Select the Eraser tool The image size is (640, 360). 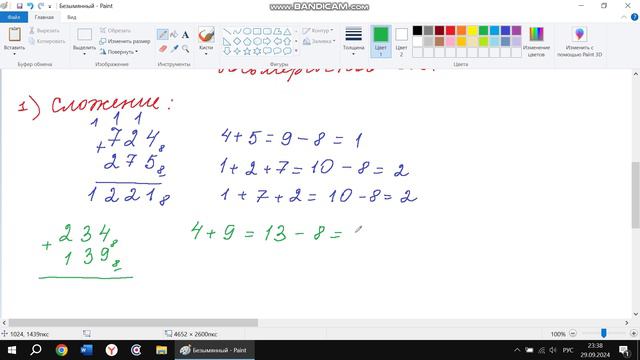162,49
